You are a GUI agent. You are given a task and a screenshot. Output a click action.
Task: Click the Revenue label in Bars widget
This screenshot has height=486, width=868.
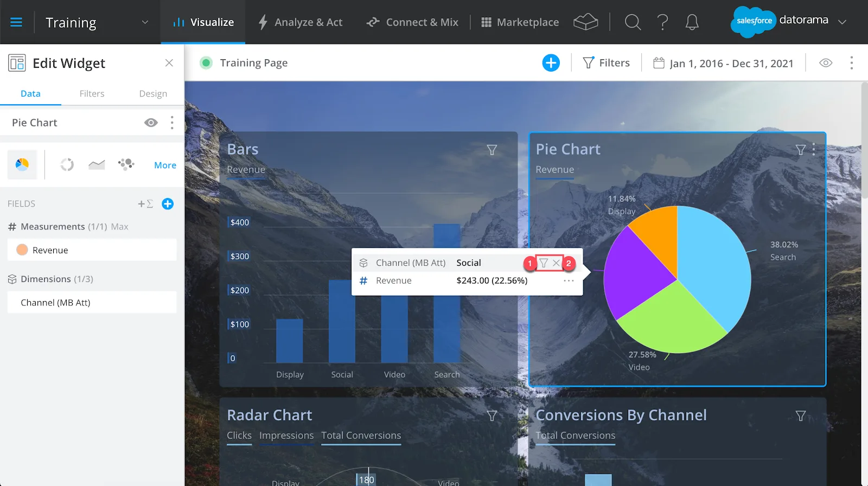pos(246,170)
